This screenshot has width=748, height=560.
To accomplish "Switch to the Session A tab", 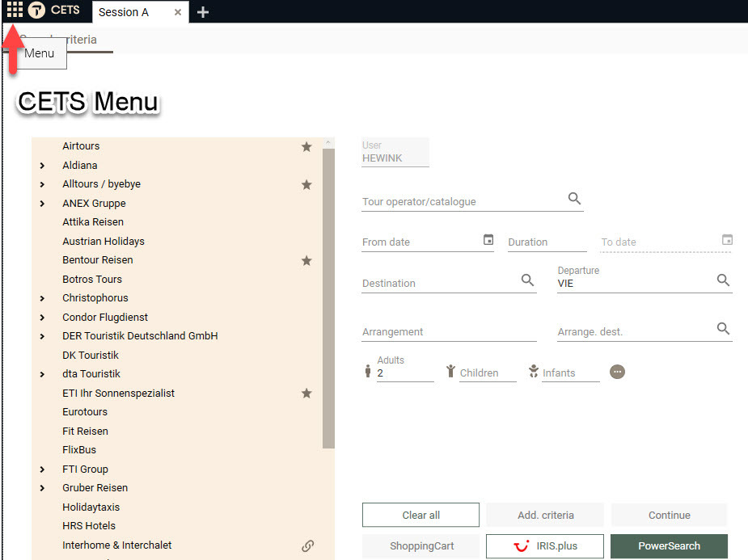I will pos(124,12).
